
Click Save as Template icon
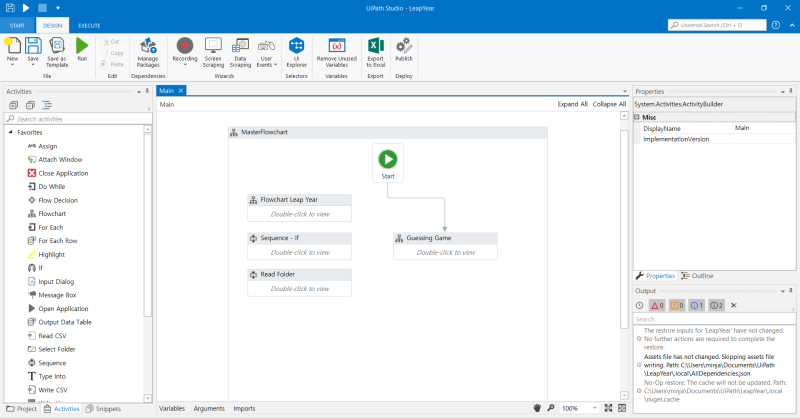[57, 52]
